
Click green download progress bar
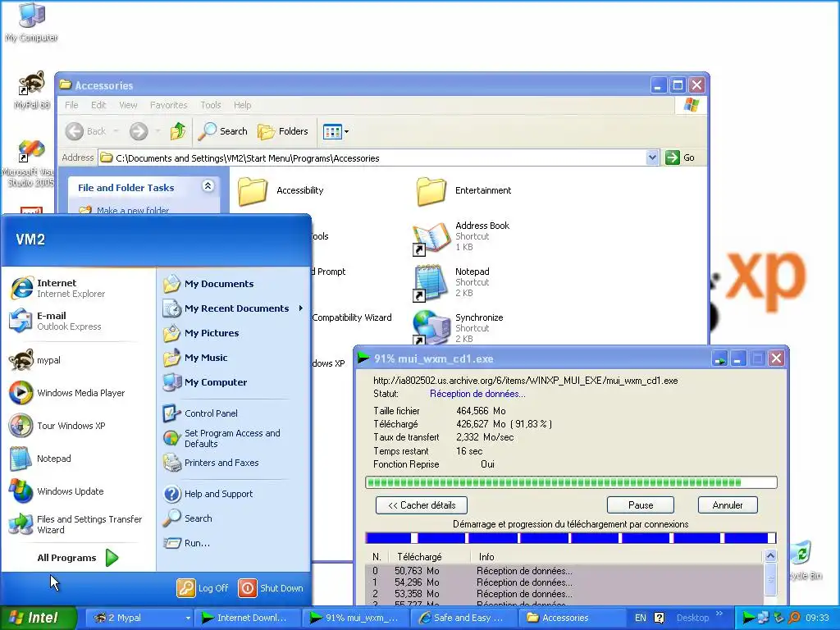tap(571, 482)
